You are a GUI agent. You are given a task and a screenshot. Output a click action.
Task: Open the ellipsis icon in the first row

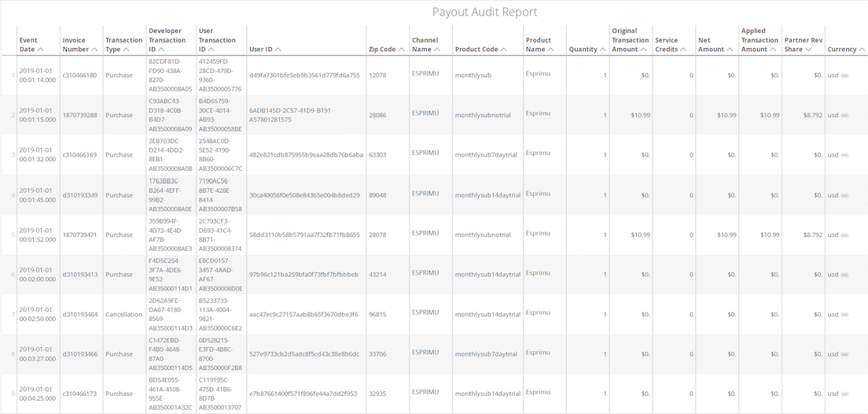coord(844,76)
